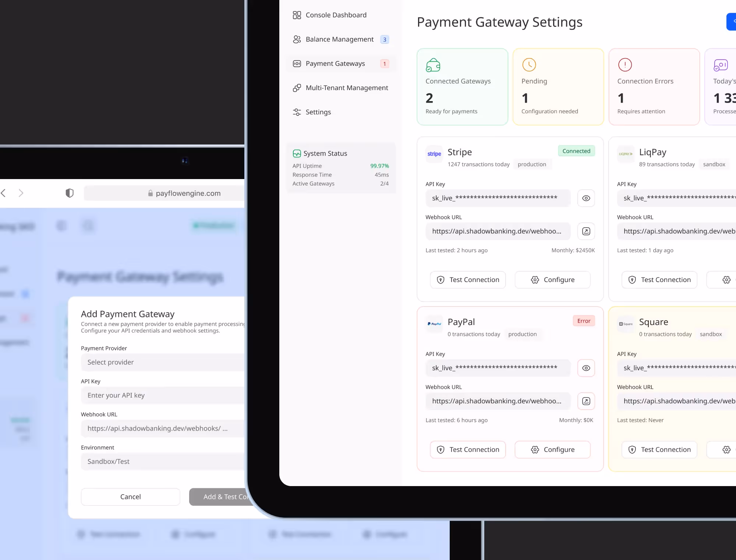Go to Console Dashboard in sidebar
The image size is (736, 560).
pyautogui.click(x=336, y=15)
